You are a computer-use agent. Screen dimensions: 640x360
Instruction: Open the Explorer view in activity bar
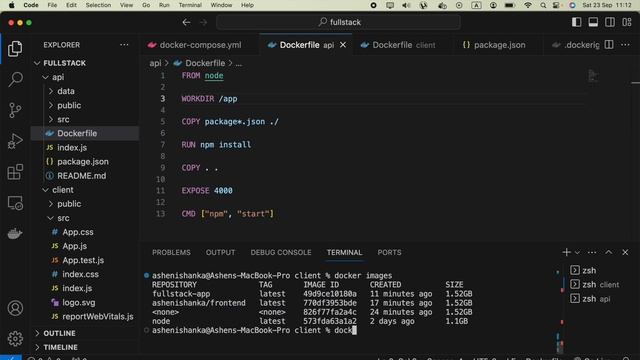pos(15,49)
